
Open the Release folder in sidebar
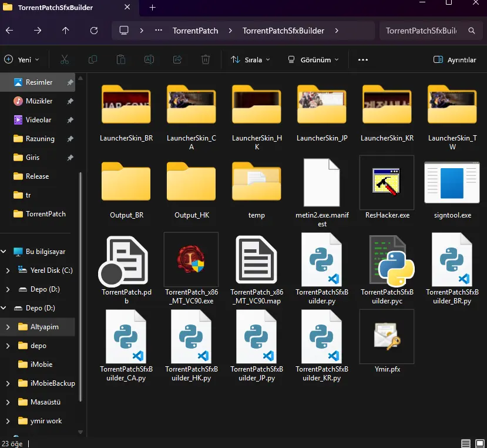click(x=38, y=176)
